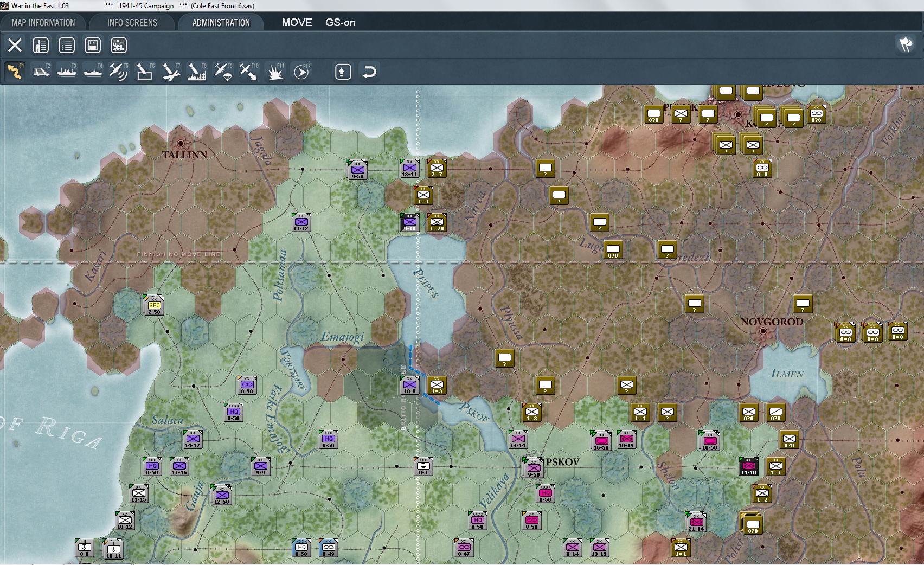The width and height of the screenshot is (924, 565).
Task: Click the GS-on status text
Action: [340, 23]
